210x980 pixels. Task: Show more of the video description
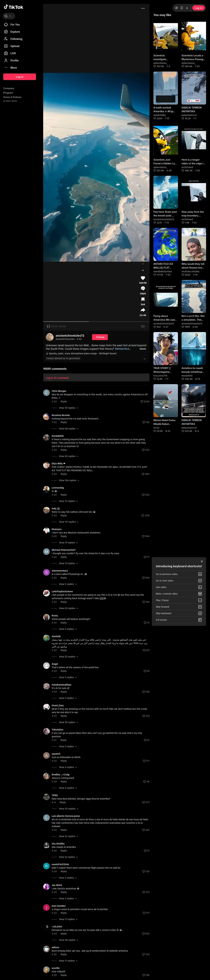143,349
